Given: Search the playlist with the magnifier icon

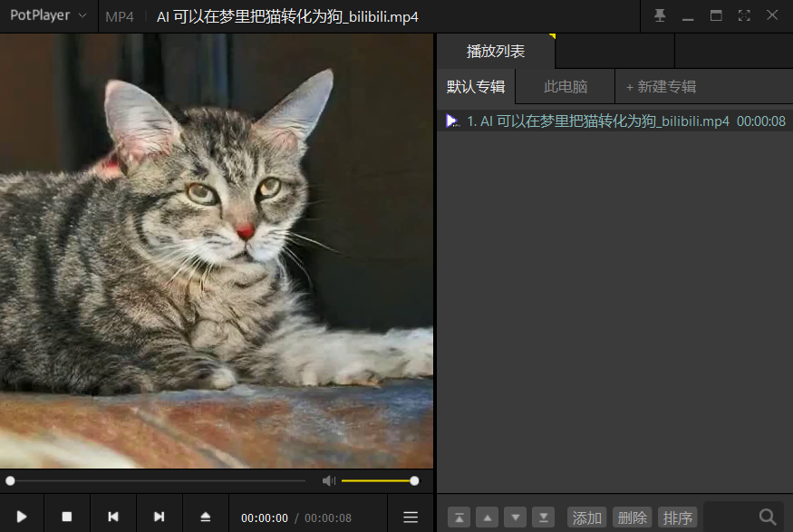Looking at the screenshot, I should click(x=768, y=517).
